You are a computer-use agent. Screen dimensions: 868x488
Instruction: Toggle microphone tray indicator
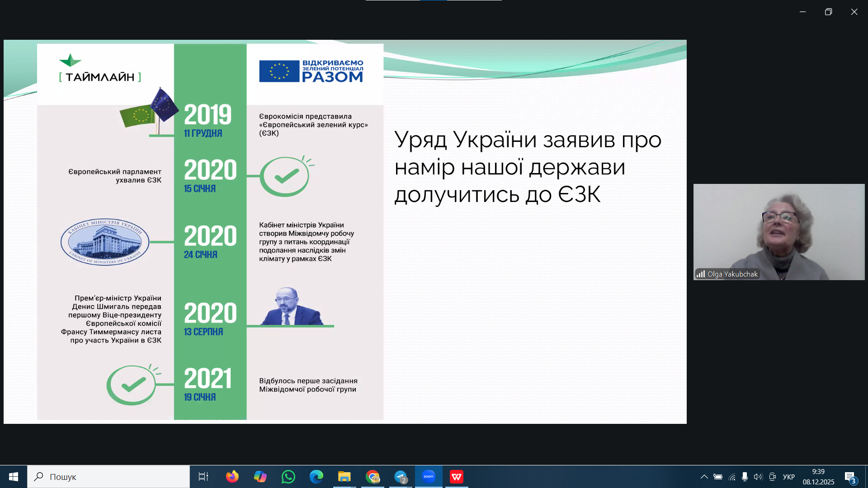tap(745, 477)
